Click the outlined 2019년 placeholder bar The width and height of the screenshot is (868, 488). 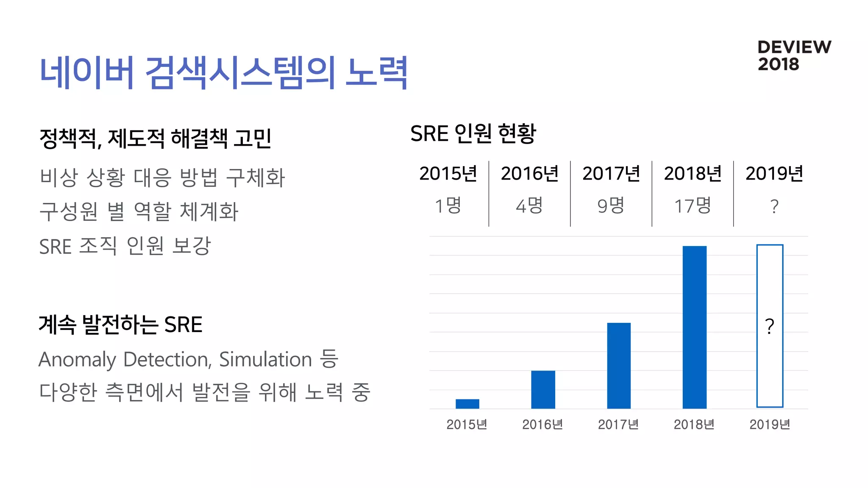770,326
